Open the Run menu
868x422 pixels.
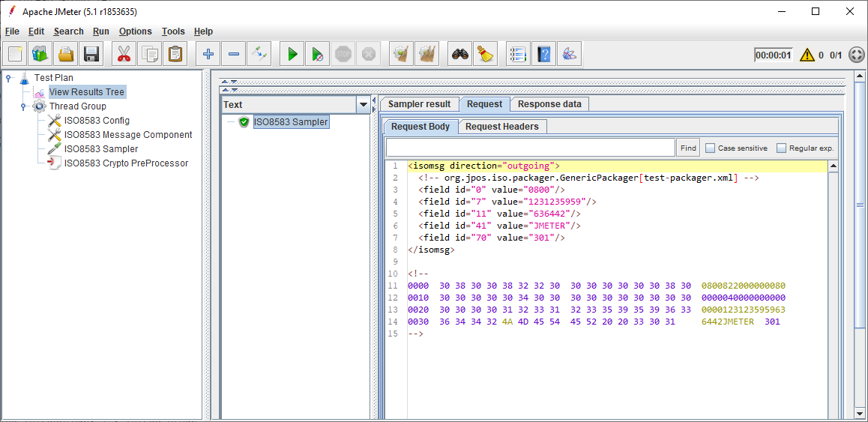pyautogui.click(x=100, y=31)
